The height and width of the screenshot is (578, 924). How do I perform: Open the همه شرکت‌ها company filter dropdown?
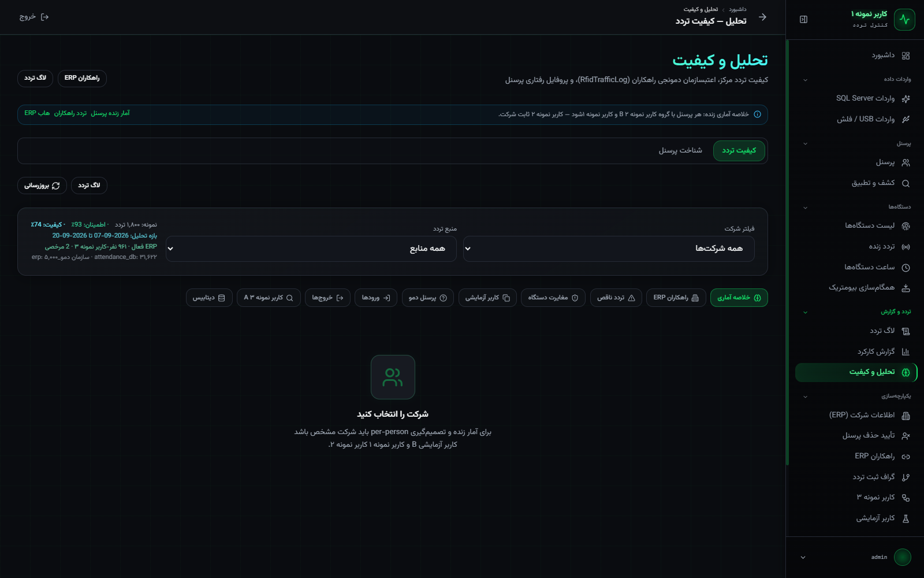point(609,249)
